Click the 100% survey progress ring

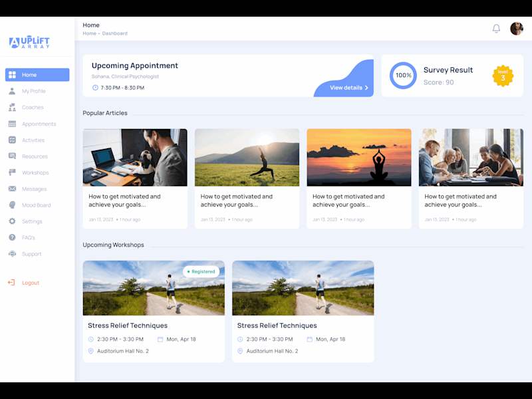click(x=403, y=75)
